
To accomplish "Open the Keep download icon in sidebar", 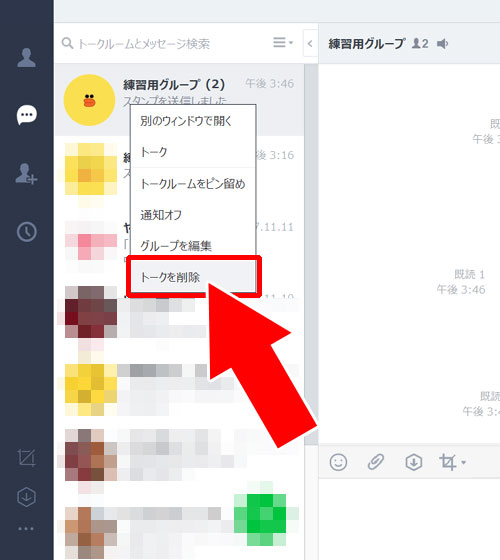I will [x=26, y=497].
